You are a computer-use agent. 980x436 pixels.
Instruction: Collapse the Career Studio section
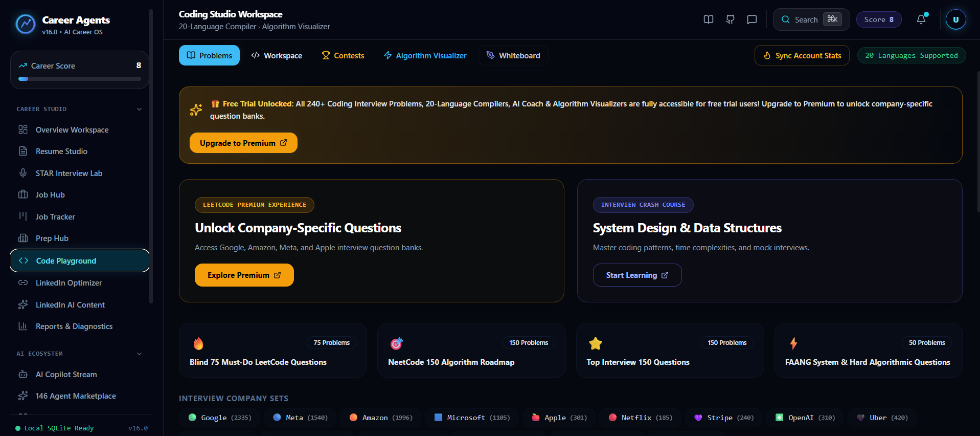[x=139, y=109]
